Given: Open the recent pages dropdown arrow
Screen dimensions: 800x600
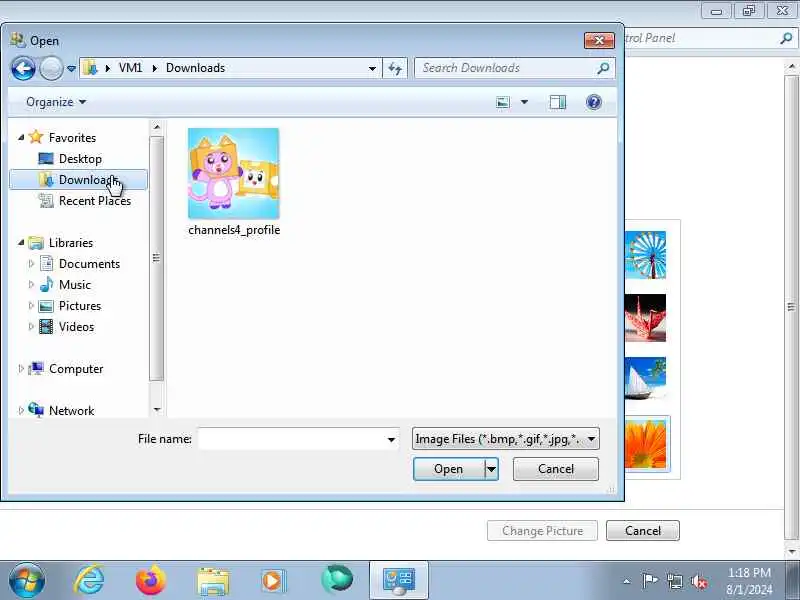Looking at the screenshot, I should tap(71, 68).
